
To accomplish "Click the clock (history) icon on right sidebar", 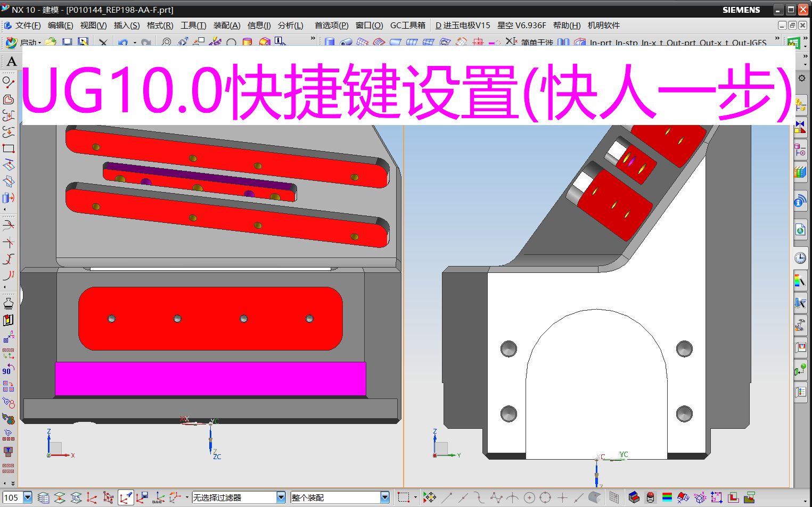I will pyautogui.click(x=800, y=258).
